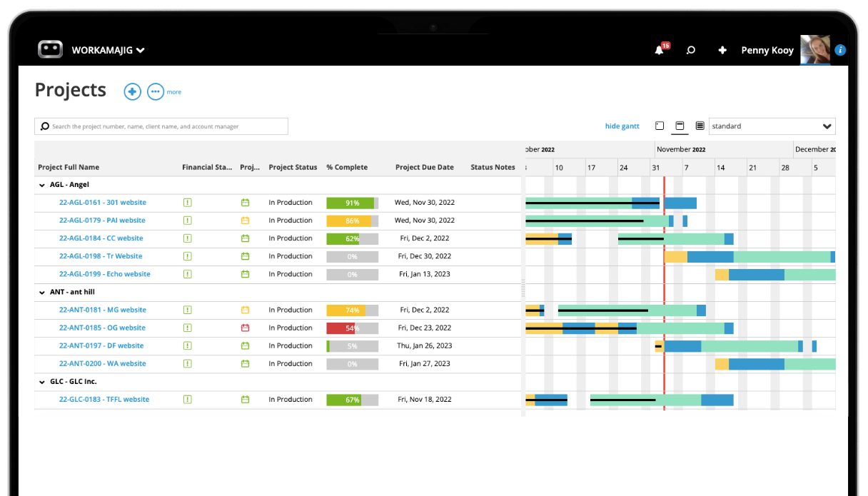Sort by the Project Due Date column header
868x496 pixels.
point(425,167)
